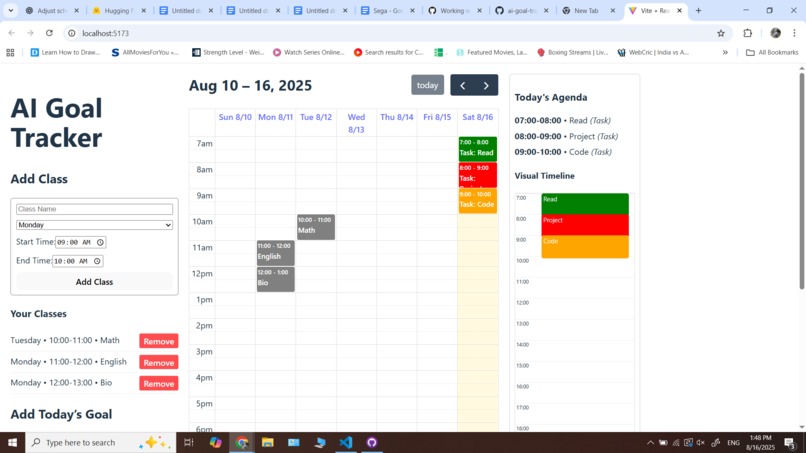
Task: Open the English event on Monday
Action: pyautogui.click(x=276, y=253)
